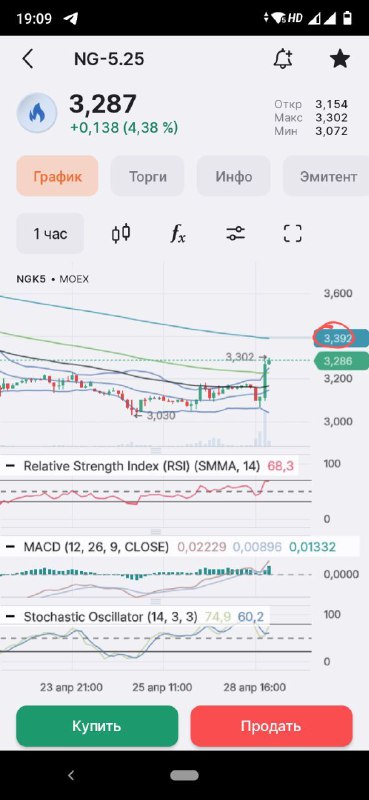Screen dimensions: 369x800
Task: Open indicators fx menu
Action: tap(178, 234)
